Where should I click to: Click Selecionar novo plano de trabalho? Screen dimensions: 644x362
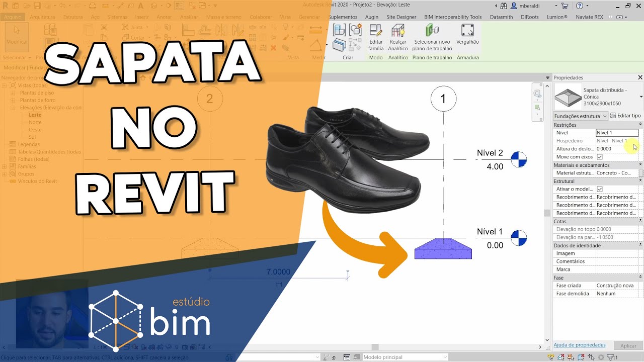pyautogui.click(x=432, y=37)
